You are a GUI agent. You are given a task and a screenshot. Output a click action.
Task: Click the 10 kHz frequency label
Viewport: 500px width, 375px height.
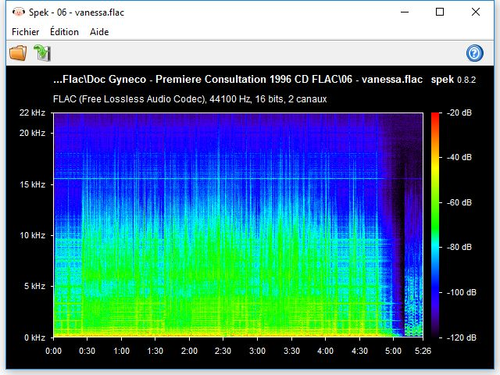32,235
